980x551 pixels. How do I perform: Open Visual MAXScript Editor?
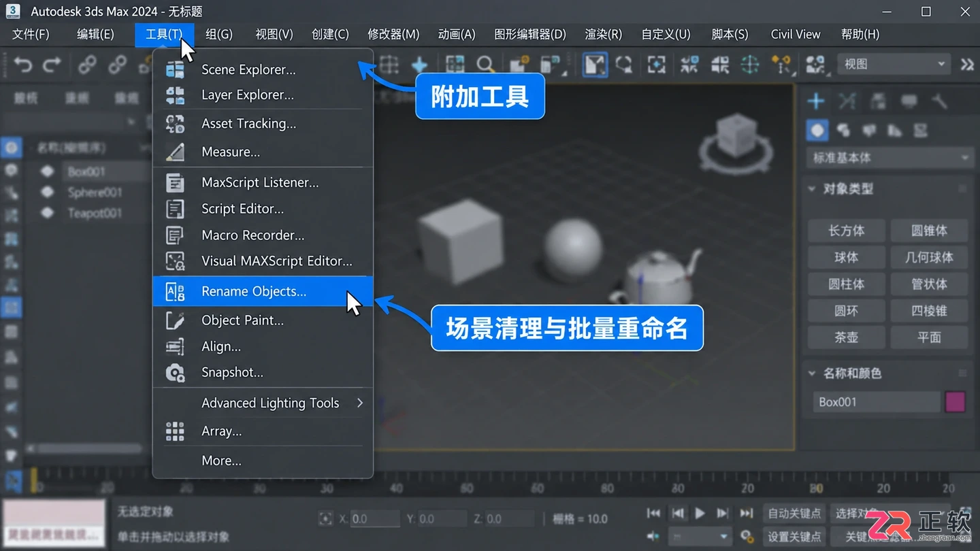pyautogui.click(x=263, y=261)
